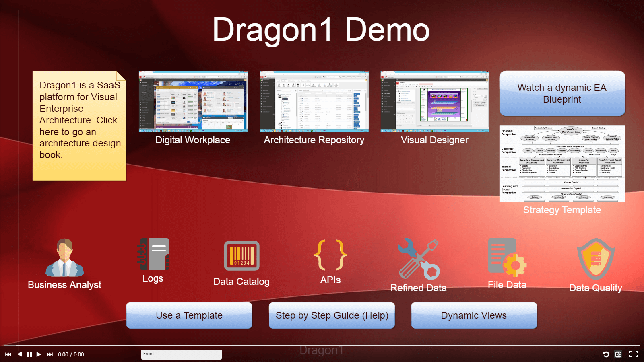Toggle closed captions with the CC button
Viewport: 644px width, 362px height.
(619, 354)
